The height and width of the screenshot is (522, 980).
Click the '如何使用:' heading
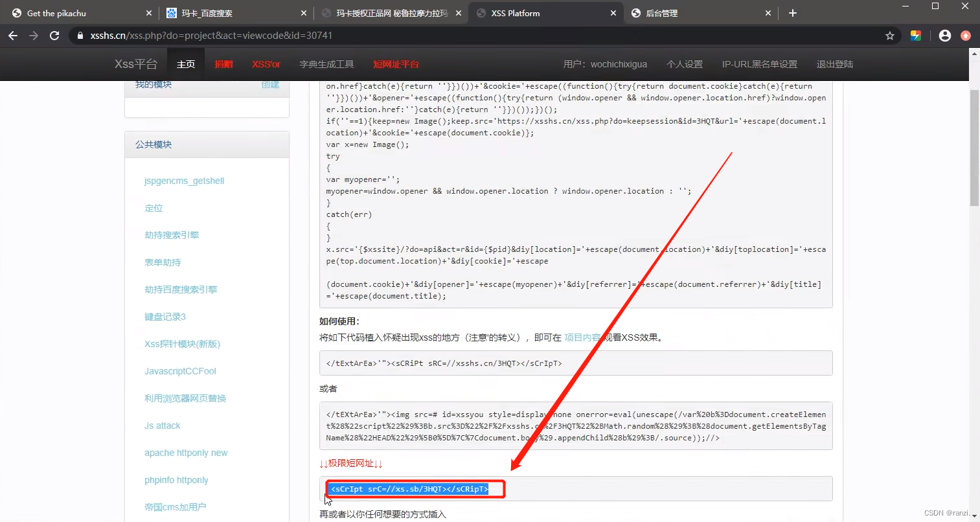339,321
